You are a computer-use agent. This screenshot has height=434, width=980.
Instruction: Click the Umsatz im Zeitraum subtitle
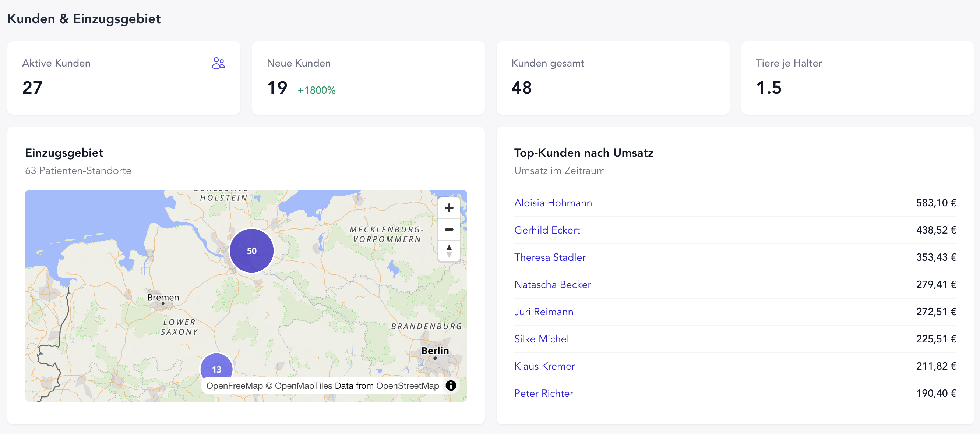coord(559,171)
